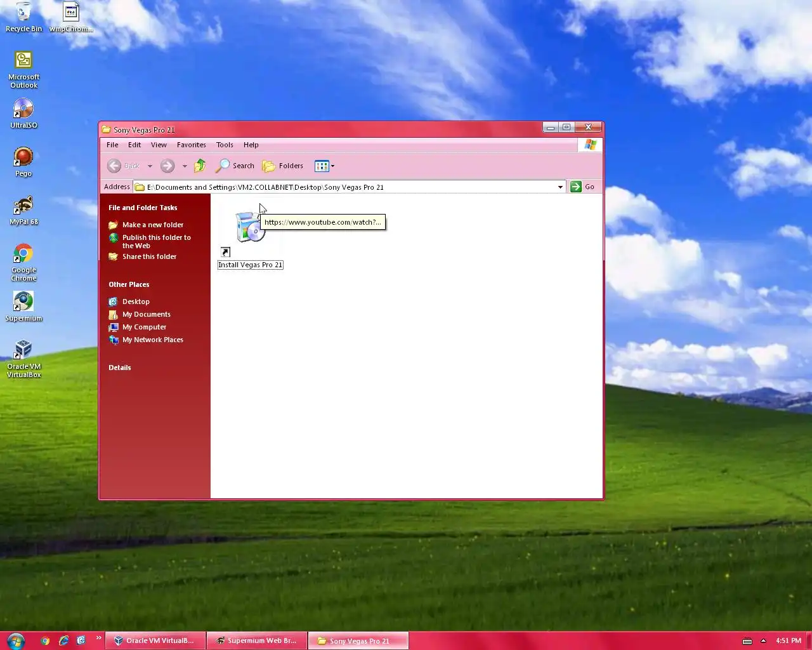Click the Show desktop strip at taskbar end
Viewport: 812px width, 650px height.
809,640
